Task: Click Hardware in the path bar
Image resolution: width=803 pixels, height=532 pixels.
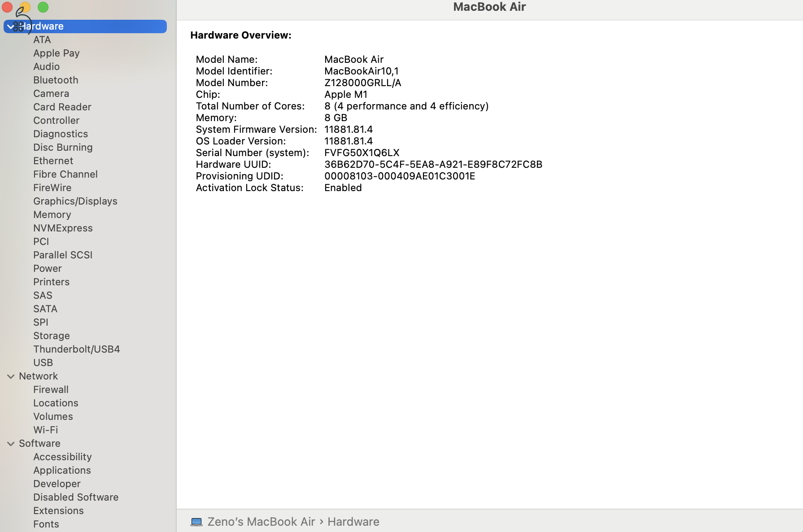Action: tap(353, 522)
